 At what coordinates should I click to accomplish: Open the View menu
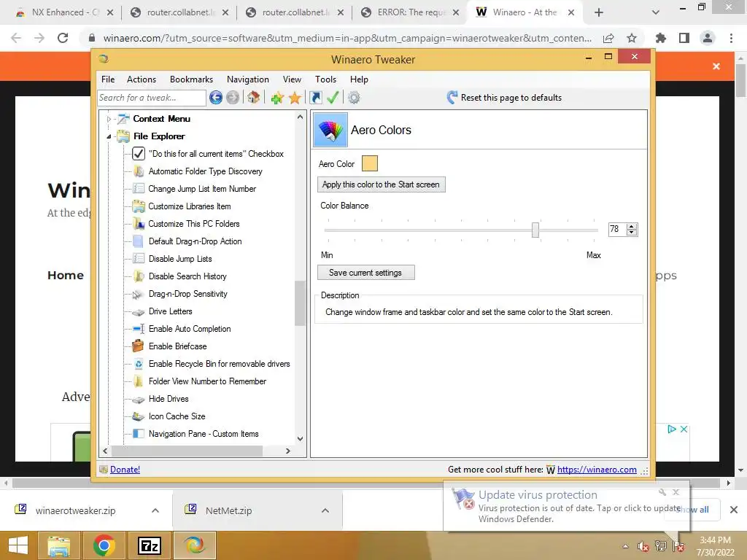[292, 79]
